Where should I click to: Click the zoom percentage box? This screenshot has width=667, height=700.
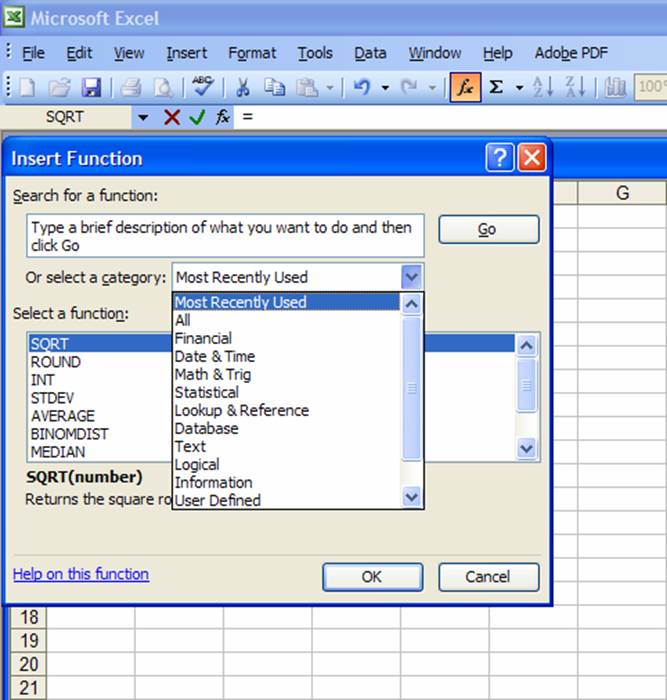651,86
